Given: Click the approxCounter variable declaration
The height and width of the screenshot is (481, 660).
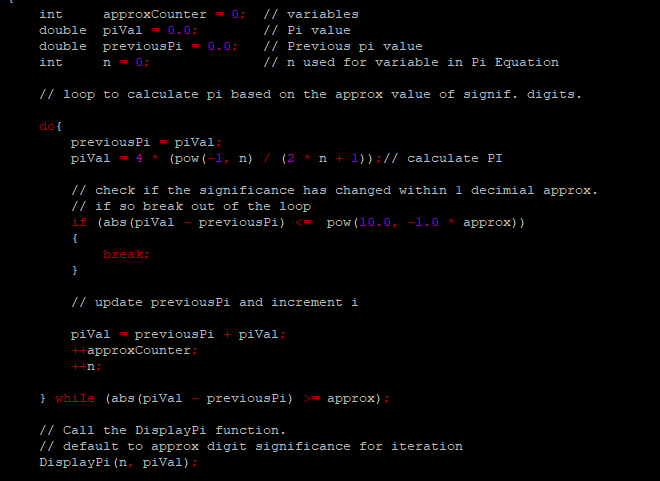Looking at the screenshot, I should tap(142, 14).
